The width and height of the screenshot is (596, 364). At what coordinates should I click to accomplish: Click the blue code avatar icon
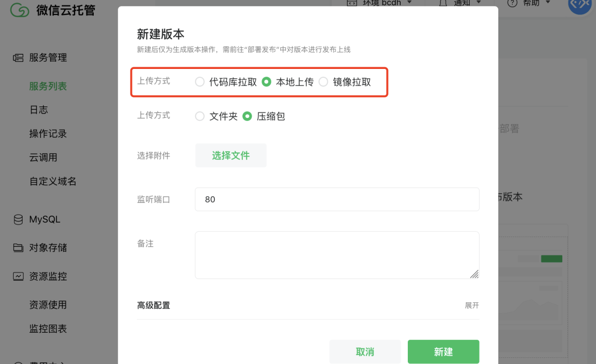click(x=579, y=4)
